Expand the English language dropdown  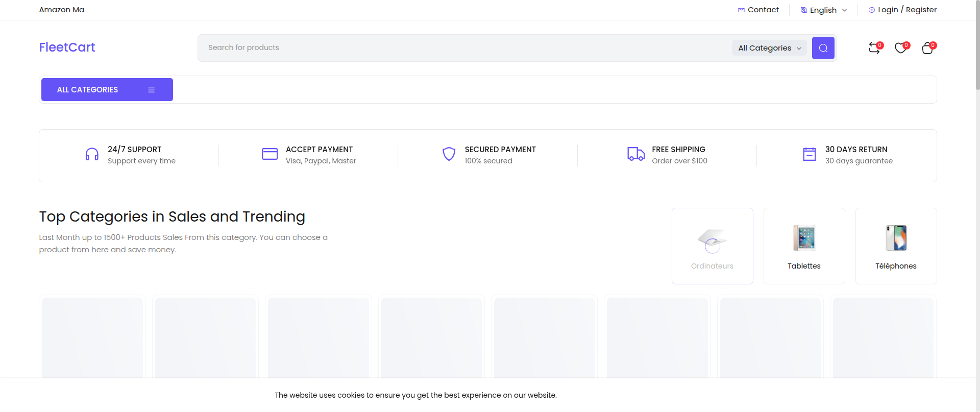tap(824, 10)
